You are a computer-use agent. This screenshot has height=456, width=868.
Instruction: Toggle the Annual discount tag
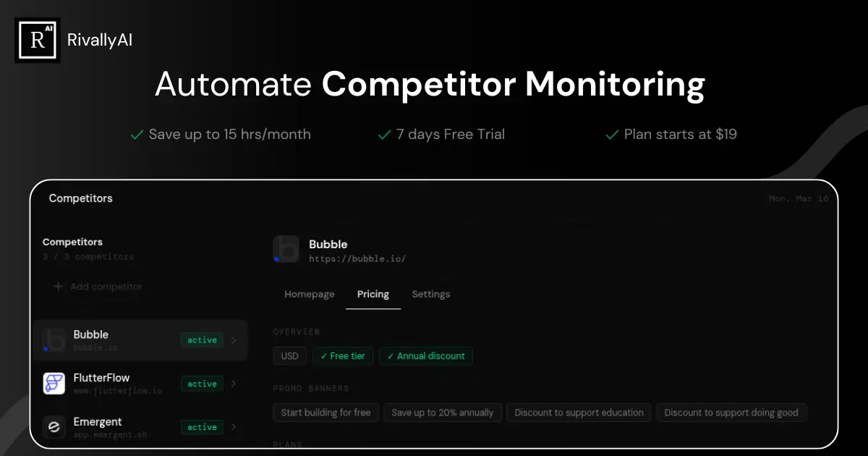[x=426, y=356]
